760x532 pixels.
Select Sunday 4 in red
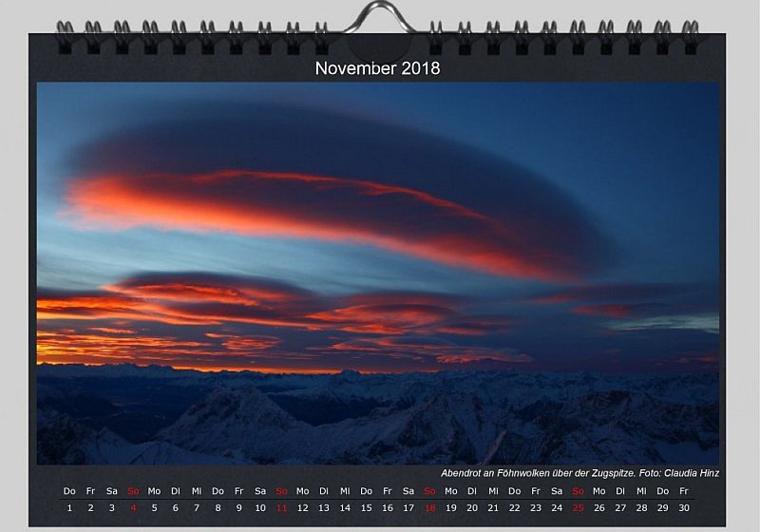[133, 507]
